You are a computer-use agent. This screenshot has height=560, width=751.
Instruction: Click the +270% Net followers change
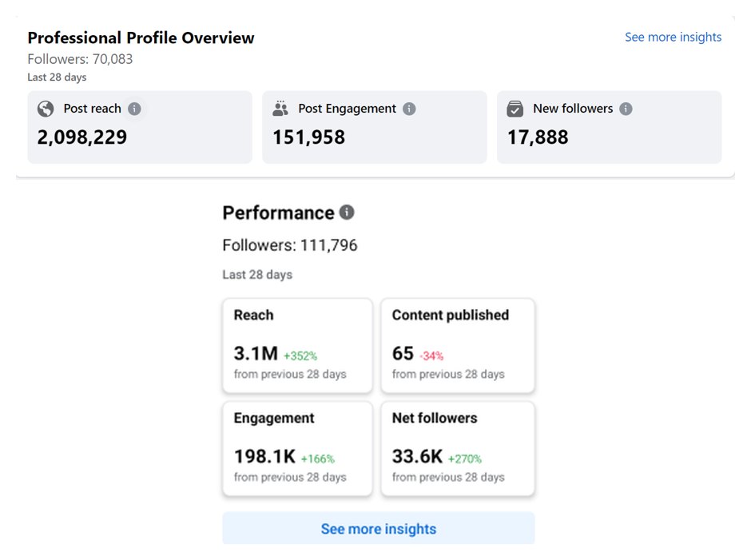point(465,459)
